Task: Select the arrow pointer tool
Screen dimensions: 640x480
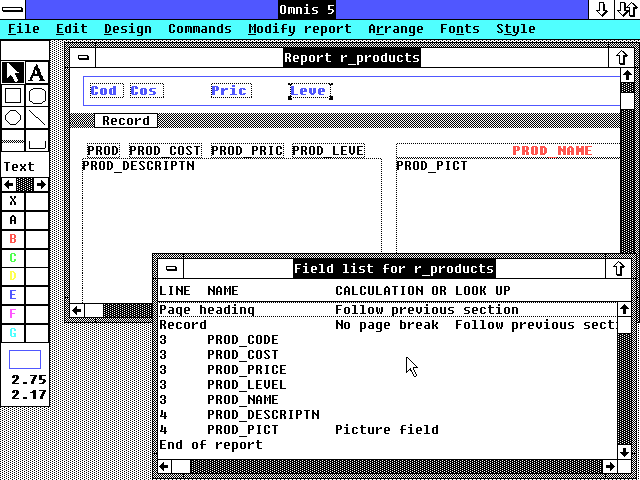Action: (13, 73)
